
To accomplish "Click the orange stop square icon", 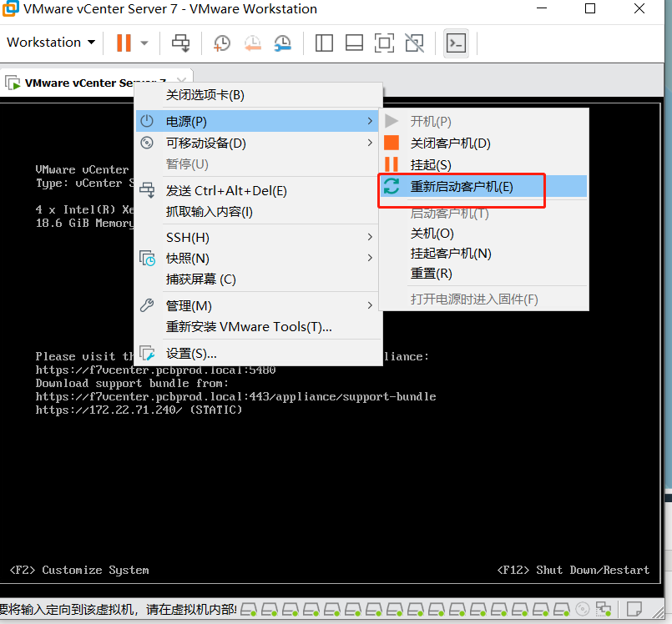I will (x=392, y=143).
